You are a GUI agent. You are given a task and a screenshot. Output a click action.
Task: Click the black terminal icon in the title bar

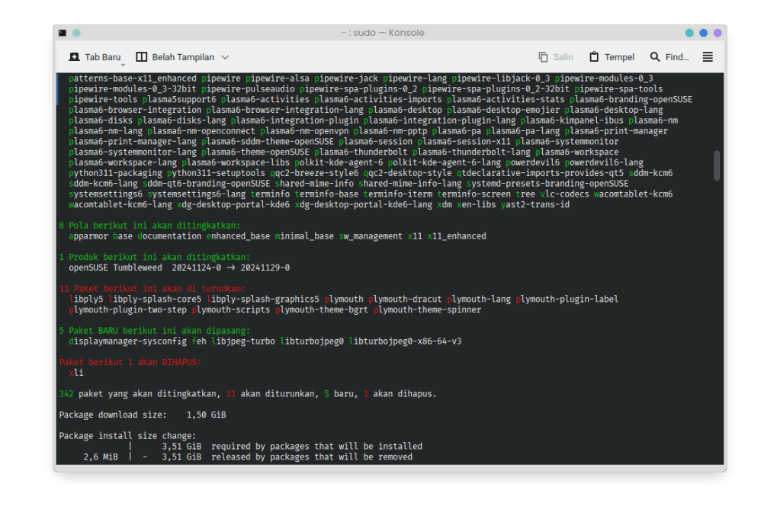(62, 33)
